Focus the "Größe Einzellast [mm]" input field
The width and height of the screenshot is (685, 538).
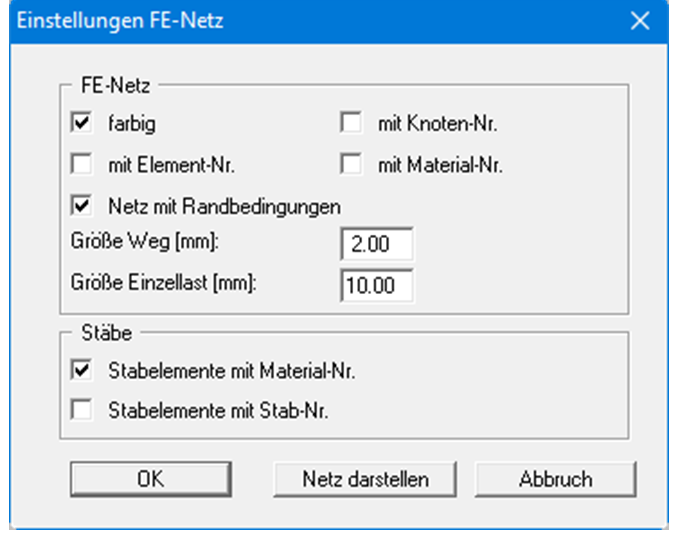pos(376,285)
